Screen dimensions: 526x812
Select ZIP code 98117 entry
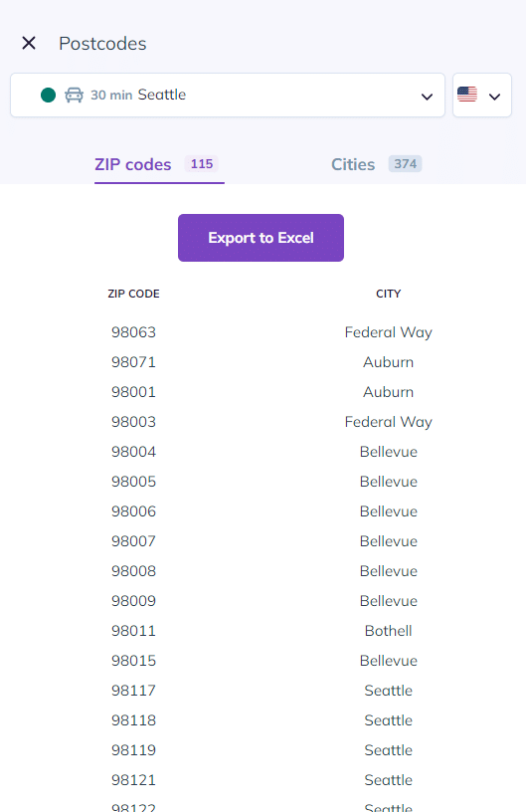[x=133, y=691]
